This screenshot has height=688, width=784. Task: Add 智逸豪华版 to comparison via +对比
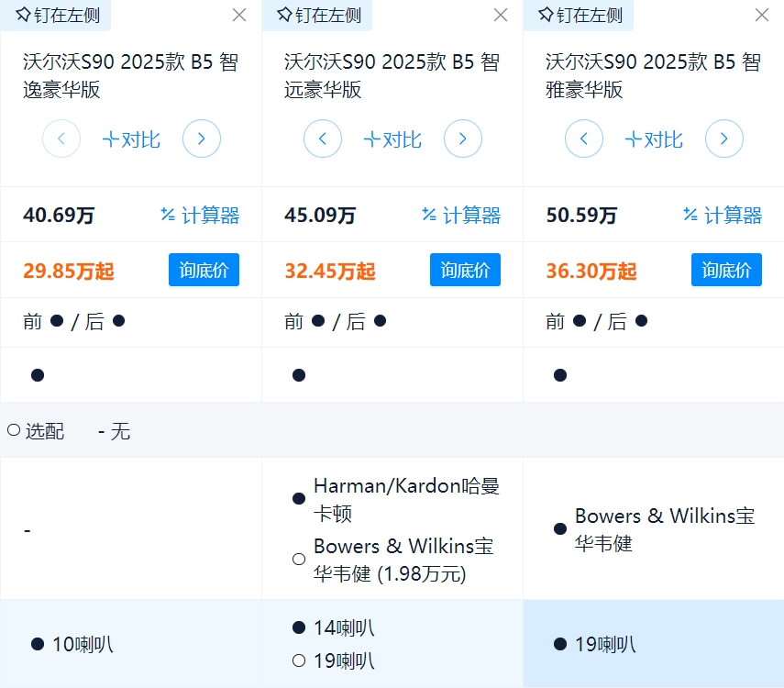coord(131,139)
